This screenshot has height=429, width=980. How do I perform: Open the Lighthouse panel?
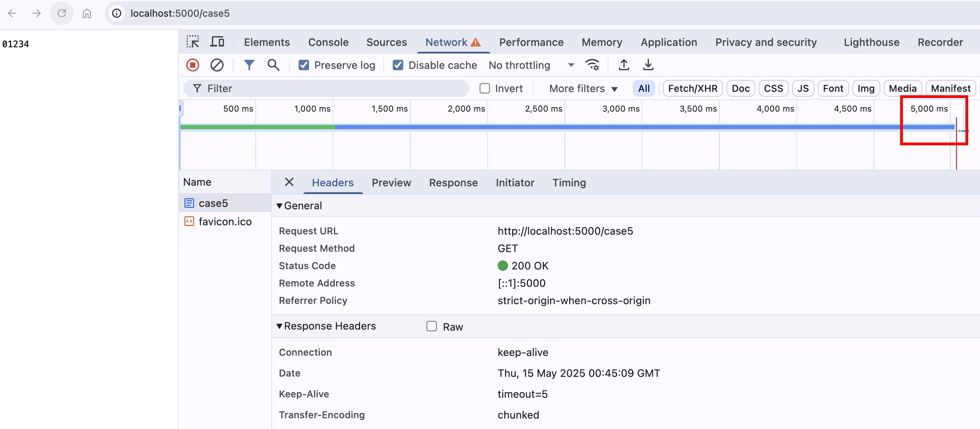872,42
